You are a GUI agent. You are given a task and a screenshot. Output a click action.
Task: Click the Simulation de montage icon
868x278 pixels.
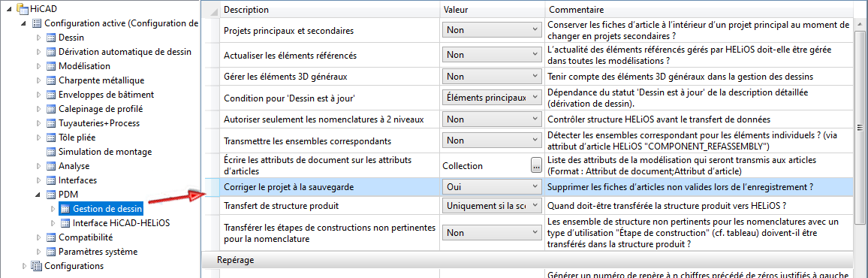pos(51,152)
